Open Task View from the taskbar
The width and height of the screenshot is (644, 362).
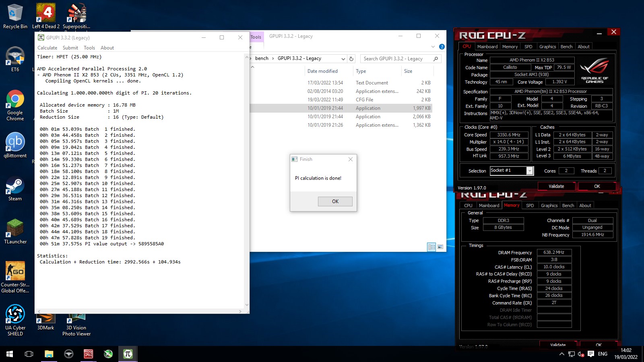(x=29, y=354)
